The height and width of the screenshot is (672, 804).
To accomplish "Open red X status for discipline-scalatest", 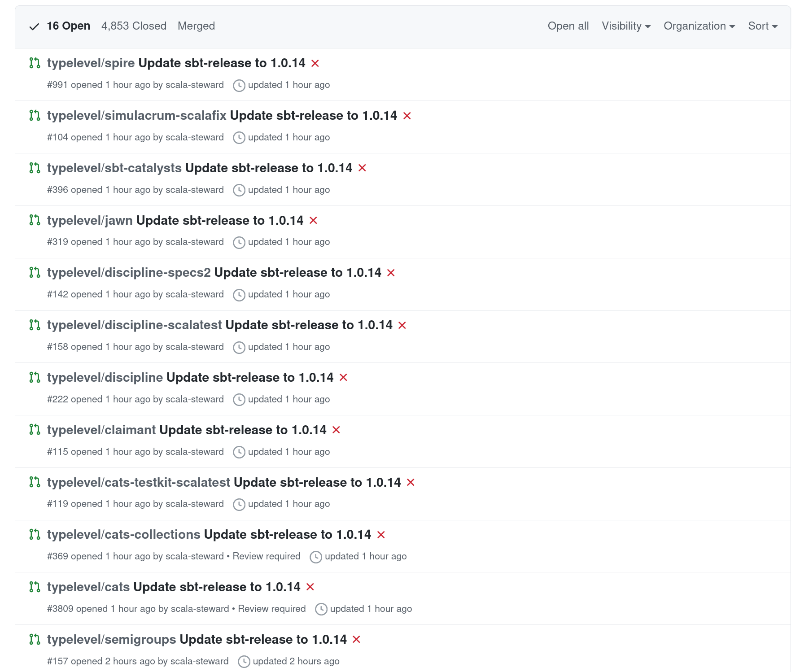I will [402, 325].
